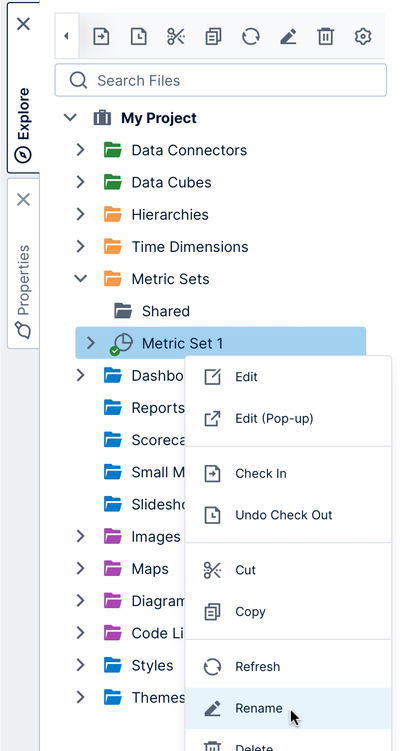The height and width of the screenshot is (751, 400).
Task: Click the Rename pencil toolbar icon
Action: [x=288, y=36]
